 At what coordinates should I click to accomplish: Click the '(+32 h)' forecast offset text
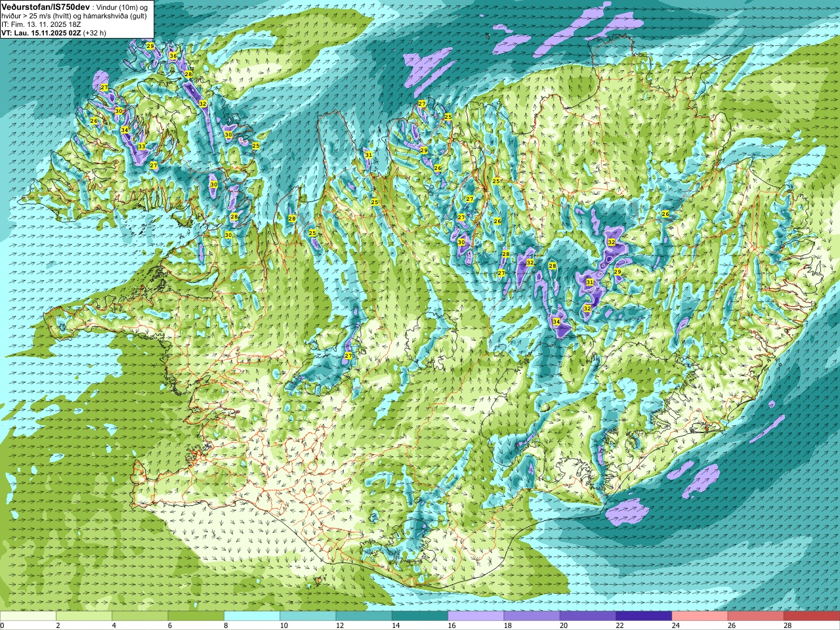pos(94,33)
